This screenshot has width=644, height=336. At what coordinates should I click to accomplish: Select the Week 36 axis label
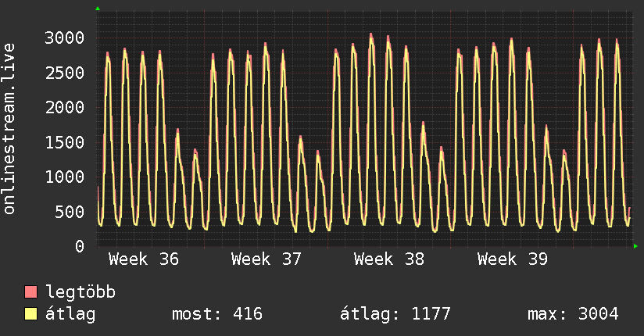pos(144,259)
